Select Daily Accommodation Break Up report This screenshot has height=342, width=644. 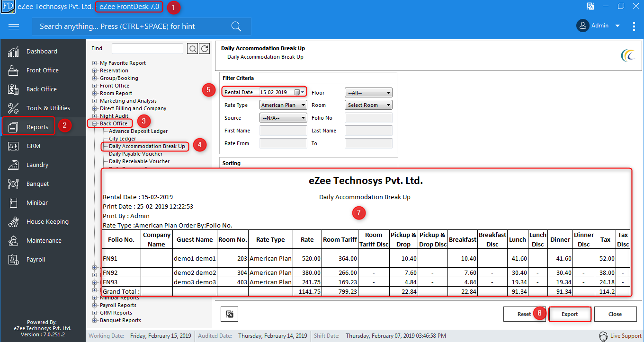point(147,146)
